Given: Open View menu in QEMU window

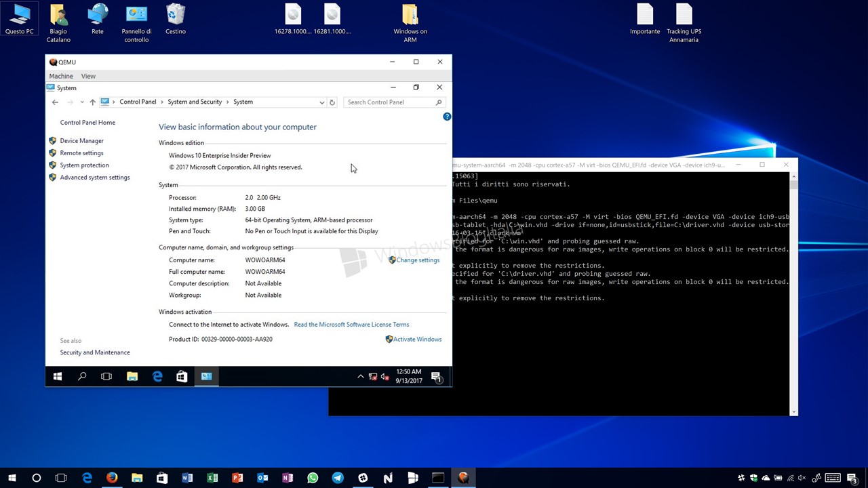Looking at the screenshot, I should click(88, 76).
